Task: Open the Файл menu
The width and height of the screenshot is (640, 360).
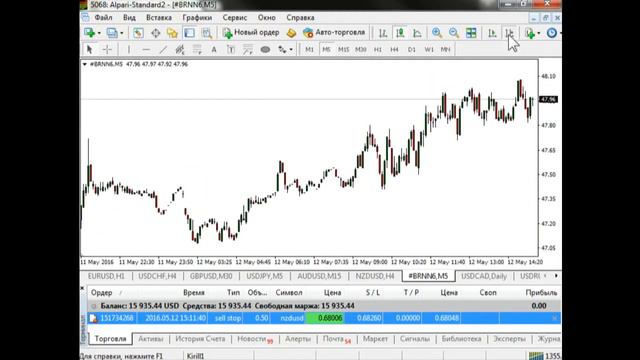Action: click(x=103, y=18)
